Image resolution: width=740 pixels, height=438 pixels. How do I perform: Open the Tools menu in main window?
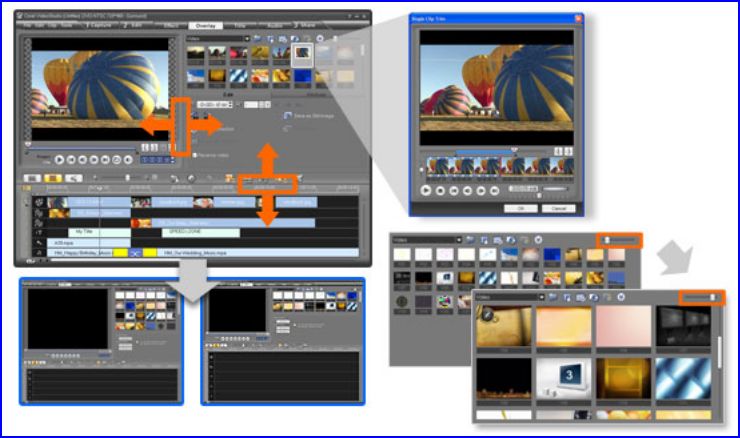67,25
